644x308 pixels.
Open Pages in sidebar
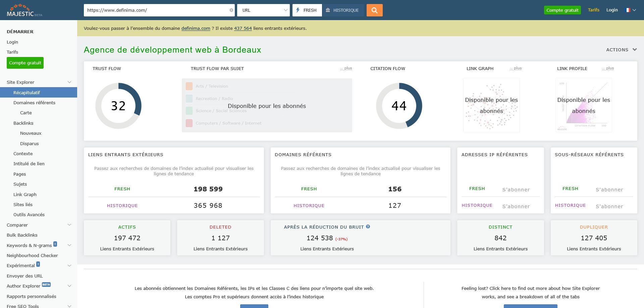tap(20, 174)
